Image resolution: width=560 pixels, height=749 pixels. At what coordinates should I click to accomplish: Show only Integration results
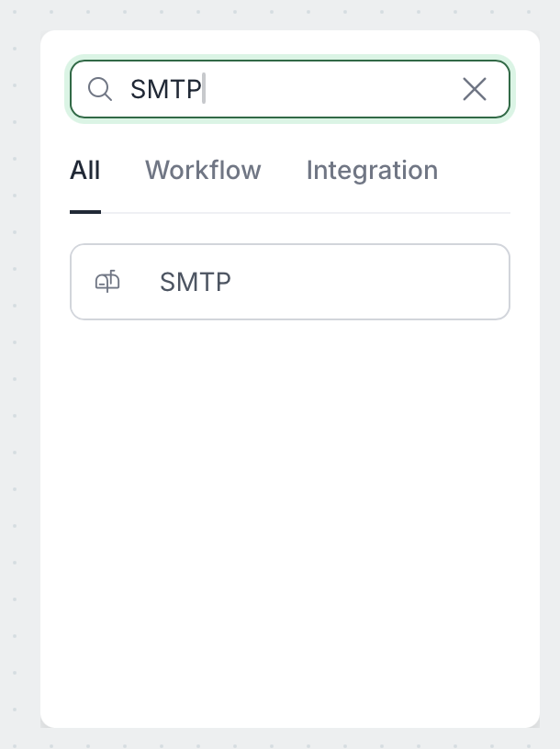[372, 171]
